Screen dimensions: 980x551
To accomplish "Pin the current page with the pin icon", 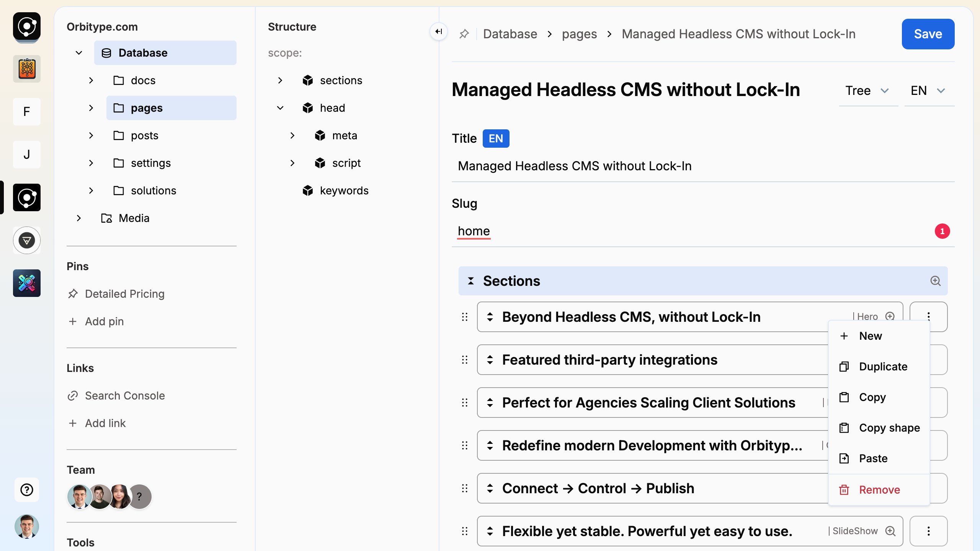I will click(x=464, y=34).
